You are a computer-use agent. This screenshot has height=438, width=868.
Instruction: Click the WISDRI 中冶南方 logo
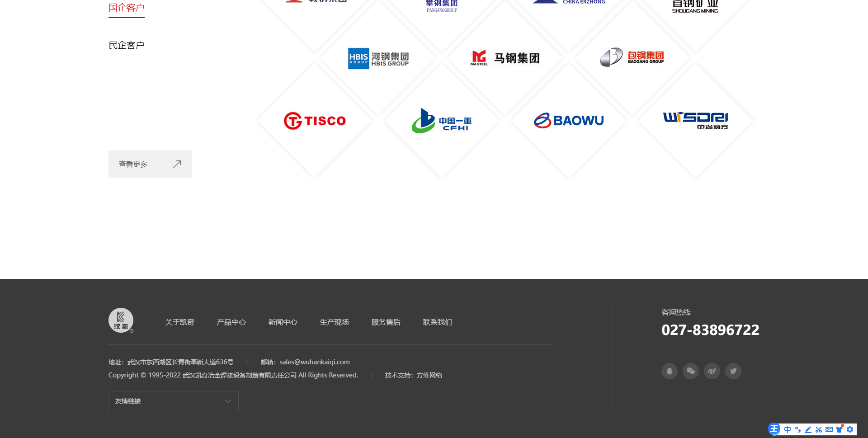(695, 121)
